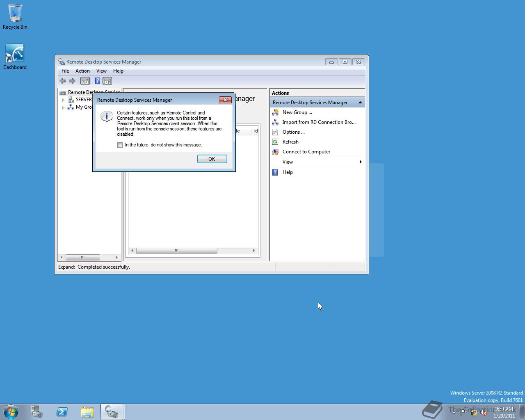Screen dimensions: 525x420
Task: Click the Action Center flag tray icon
Action: point(463,413)
